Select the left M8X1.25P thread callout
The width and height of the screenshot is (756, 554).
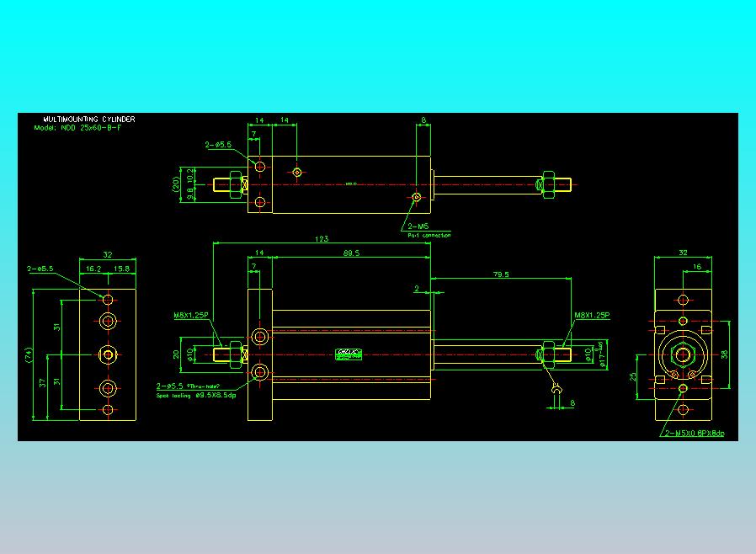[191, 316]
